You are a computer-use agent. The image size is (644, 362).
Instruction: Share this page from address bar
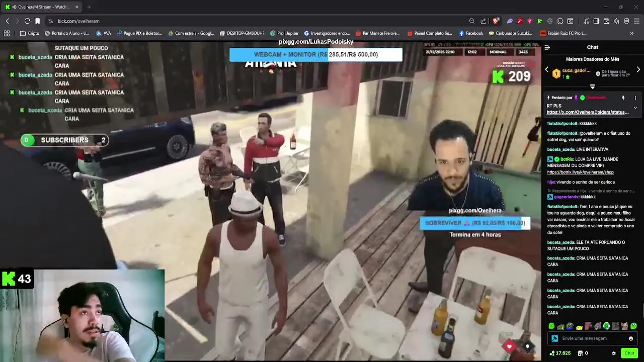tap(484, 21)
